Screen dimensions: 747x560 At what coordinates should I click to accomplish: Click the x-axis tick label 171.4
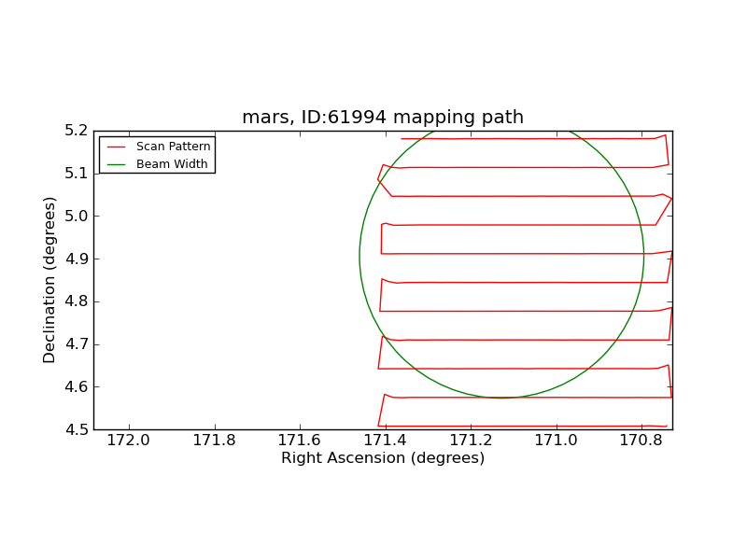point(385,440)
